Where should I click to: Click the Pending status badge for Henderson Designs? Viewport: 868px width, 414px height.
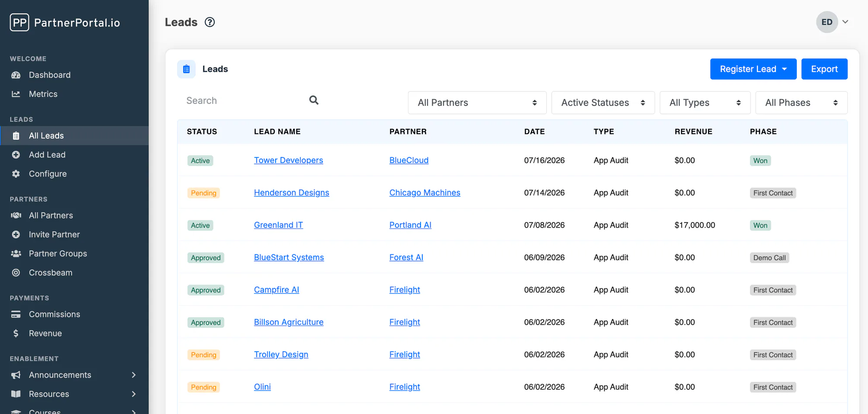204,193
